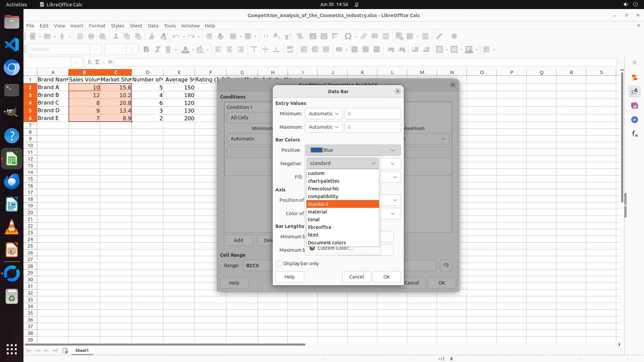Click the Minimum value input field
Screen dimensions: 644x362
click(x=373, y=114)
